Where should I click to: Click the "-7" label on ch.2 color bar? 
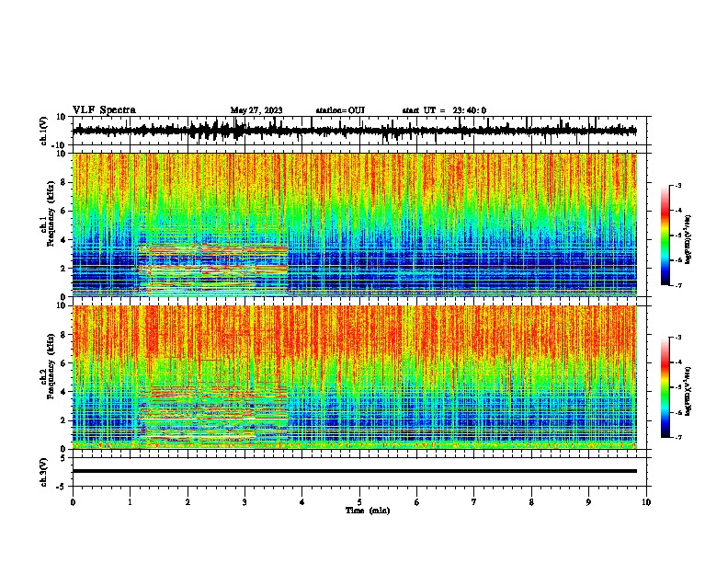[677, 437]
